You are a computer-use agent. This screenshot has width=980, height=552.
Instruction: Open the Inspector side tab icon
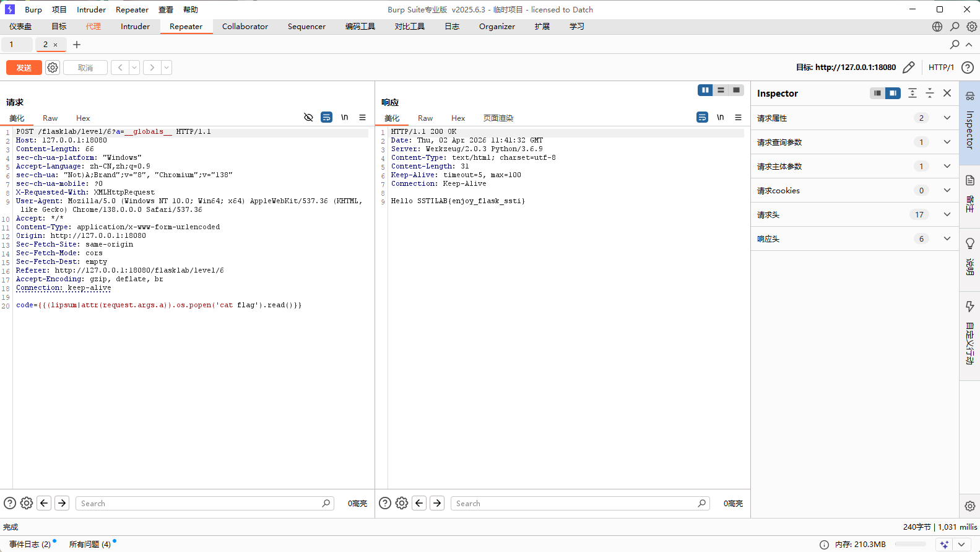pyautogui.click(x=970, y=96)
